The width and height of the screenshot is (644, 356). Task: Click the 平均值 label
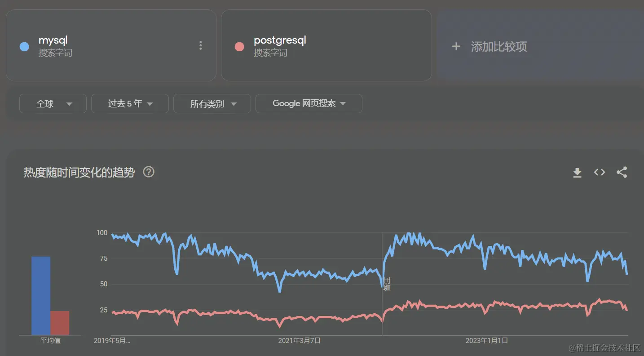click(x=51, y=341)
